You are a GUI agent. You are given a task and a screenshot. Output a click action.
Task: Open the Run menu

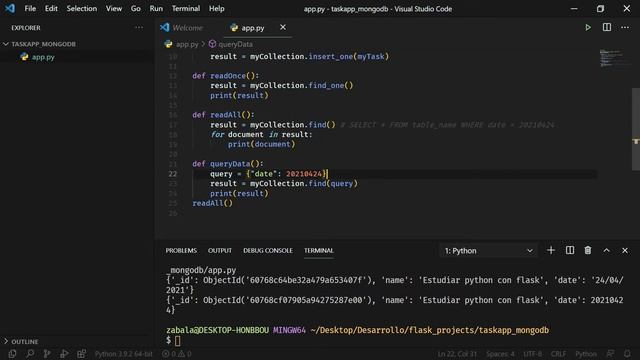click(156, 8)
